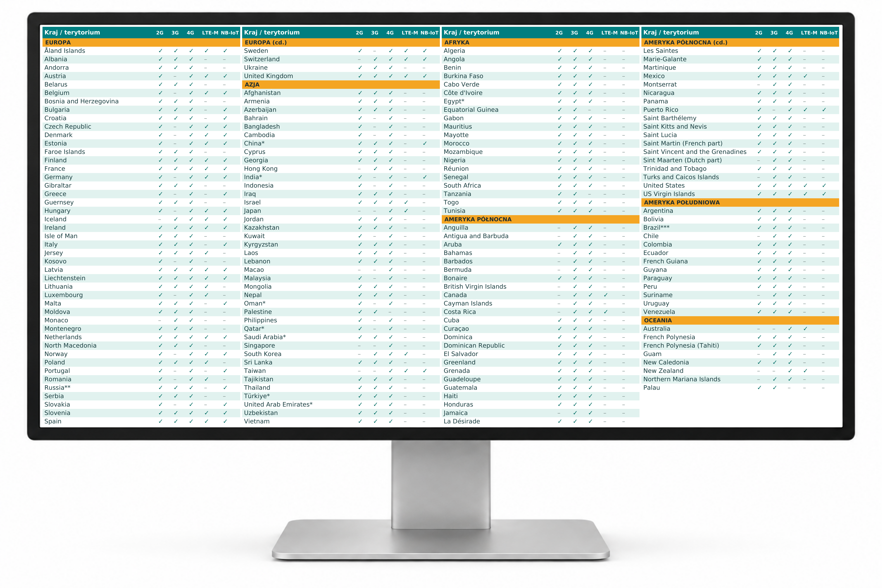The image size is (882, 588).
Task: Select the 2G checkmark for Algeria
Action: pyautogui.click(x=560, y=51)
